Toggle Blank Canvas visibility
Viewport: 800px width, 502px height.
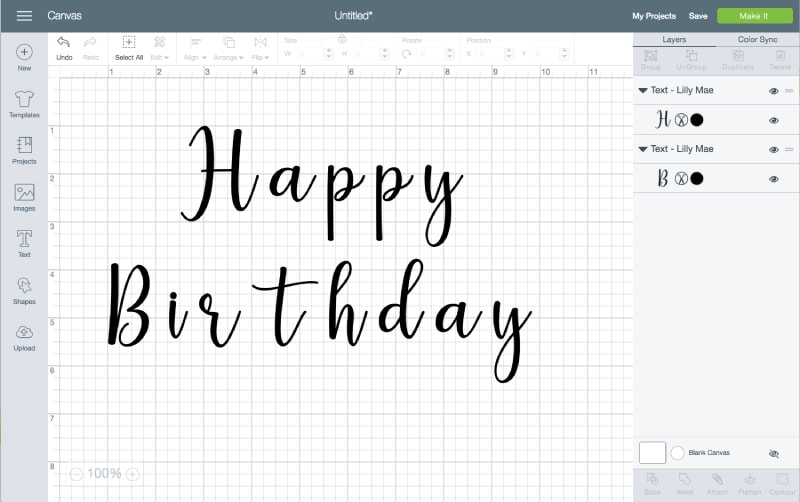(x=773, y=453)
